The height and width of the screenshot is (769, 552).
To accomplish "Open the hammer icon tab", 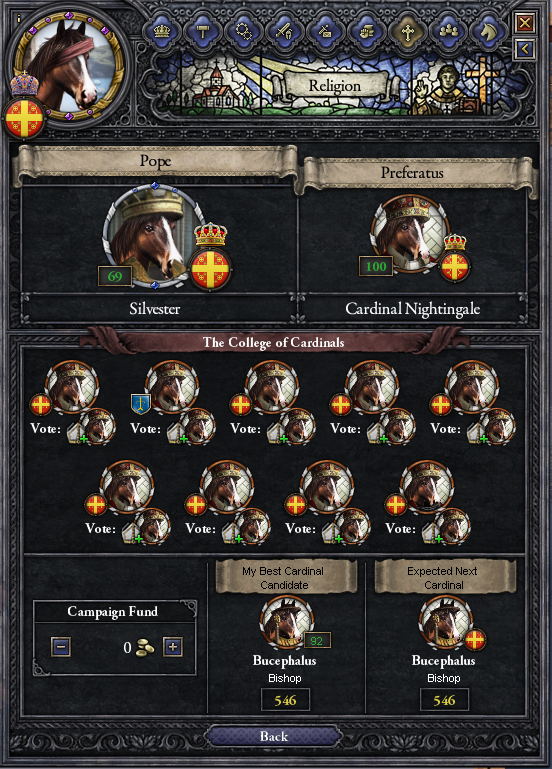I will click(202, 31).
